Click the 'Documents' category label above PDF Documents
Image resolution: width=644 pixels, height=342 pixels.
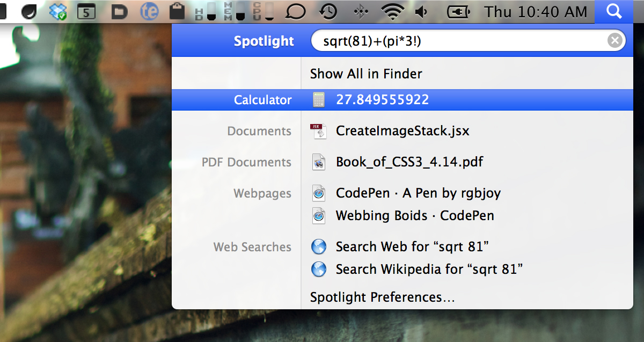[x=259, y=131]
